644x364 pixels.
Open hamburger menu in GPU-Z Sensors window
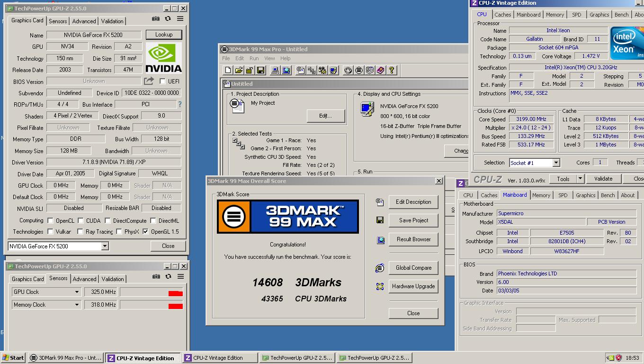(x=180, y=277)
